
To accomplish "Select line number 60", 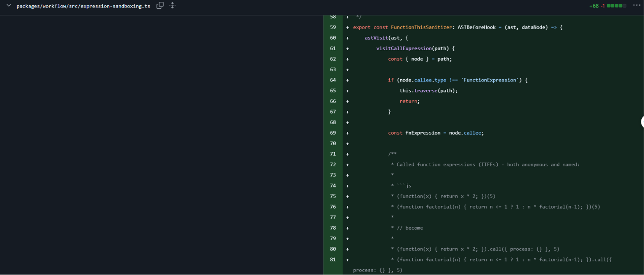I will [333, 38].
